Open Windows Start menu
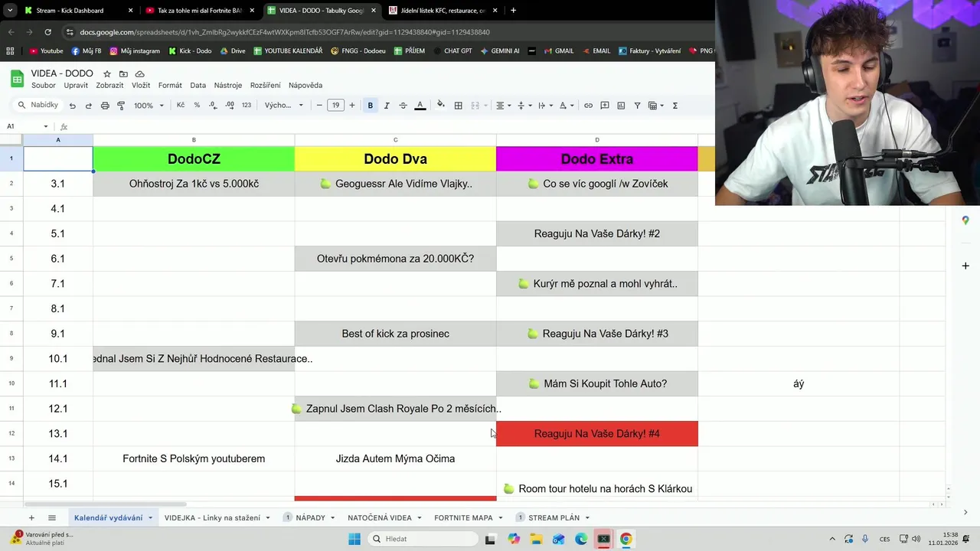This screenshot has height=551, width=980. 354,539
